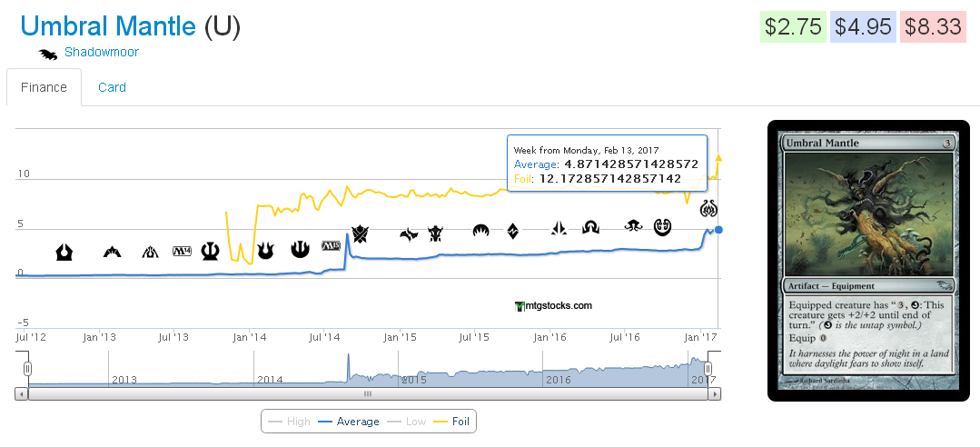Screen dimensions: 980x447
Task: Click the 2015 label in navigator
Action: pos(414,380)
